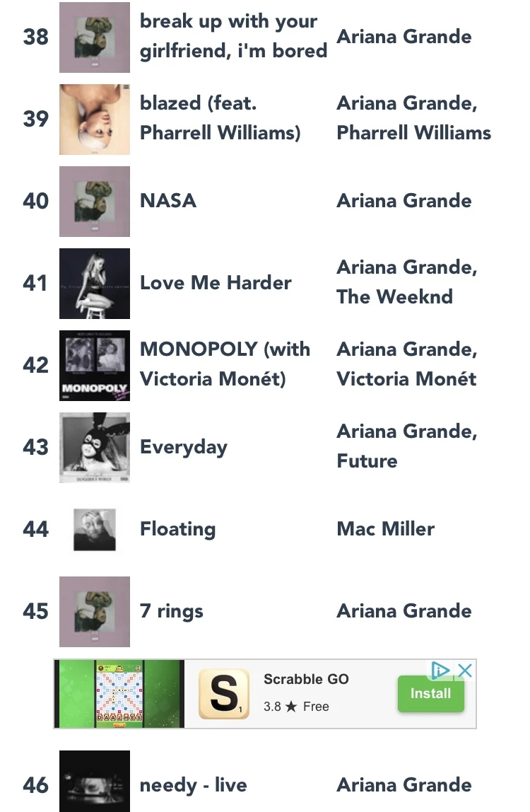Select the NASA album thumbnail

tap(95, 201)
